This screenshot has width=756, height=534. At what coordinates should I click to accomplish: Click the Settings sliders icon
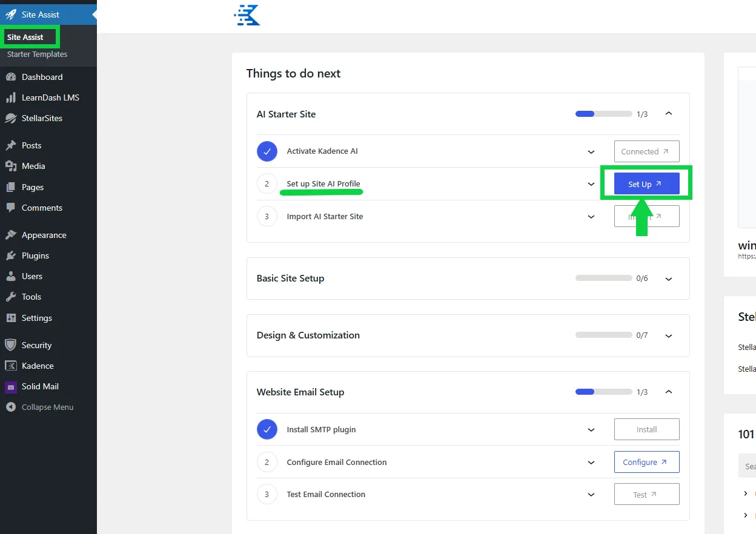click(x=10, y=318)
